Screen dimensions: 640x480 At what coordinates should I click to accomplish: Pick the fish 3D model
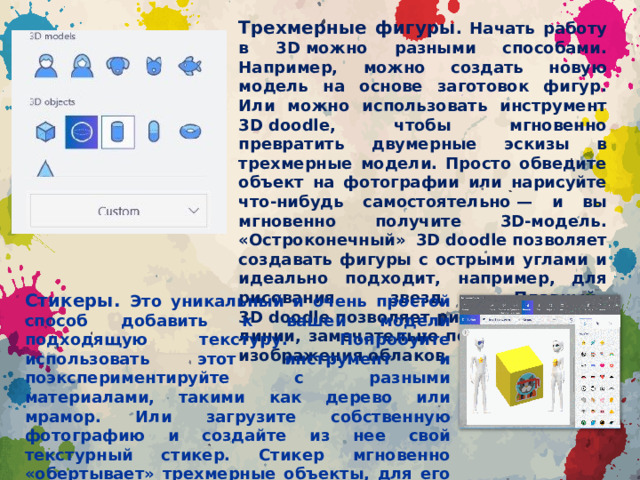(x=190, y=66)
